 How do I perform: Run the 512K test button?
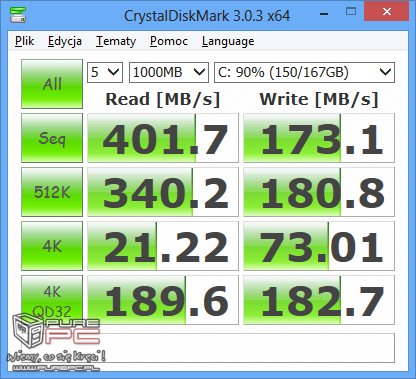point(52,192)
